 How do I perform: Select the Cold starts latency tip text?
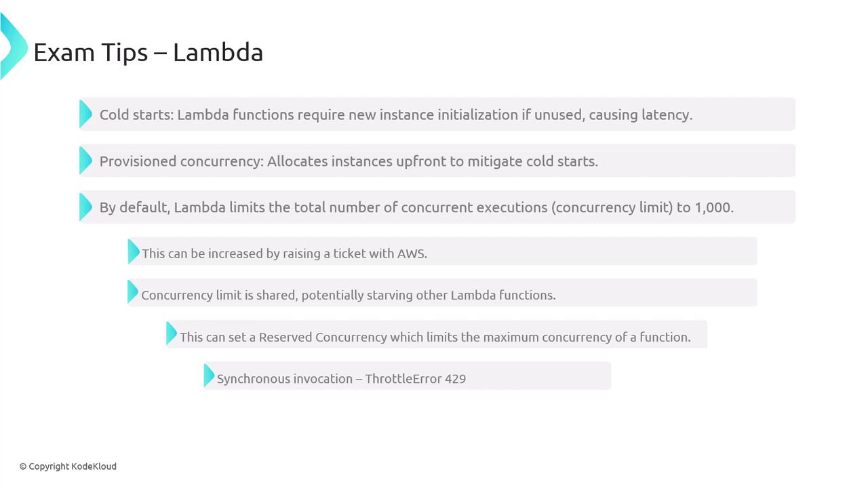(x=395, y=115)
